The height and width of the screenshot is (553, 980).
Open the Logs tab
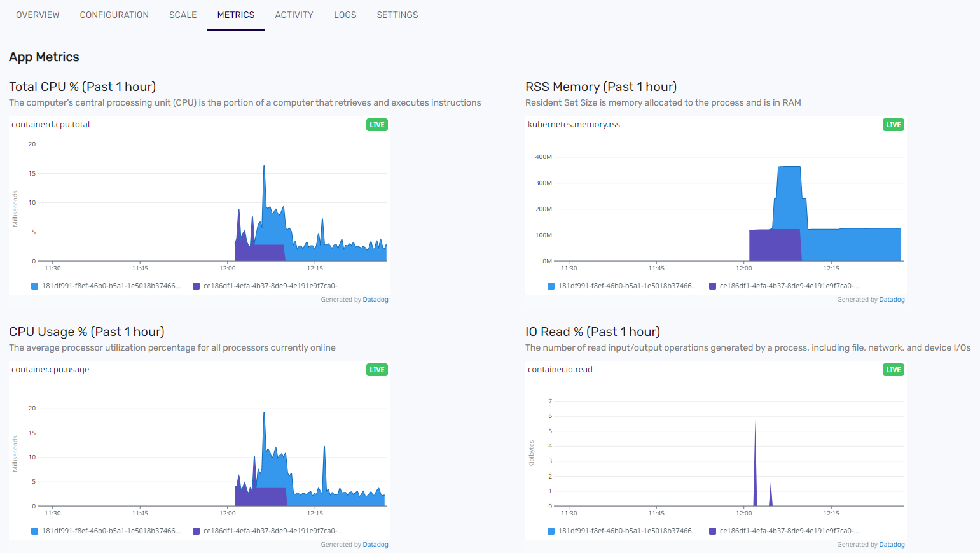click(x=345, y=15)
